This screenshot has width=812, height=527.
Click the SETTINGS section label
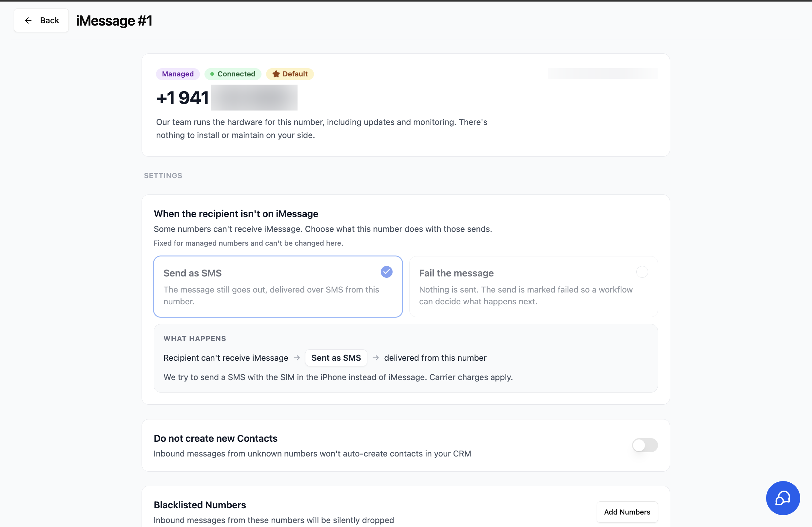[x=163, y=175]
